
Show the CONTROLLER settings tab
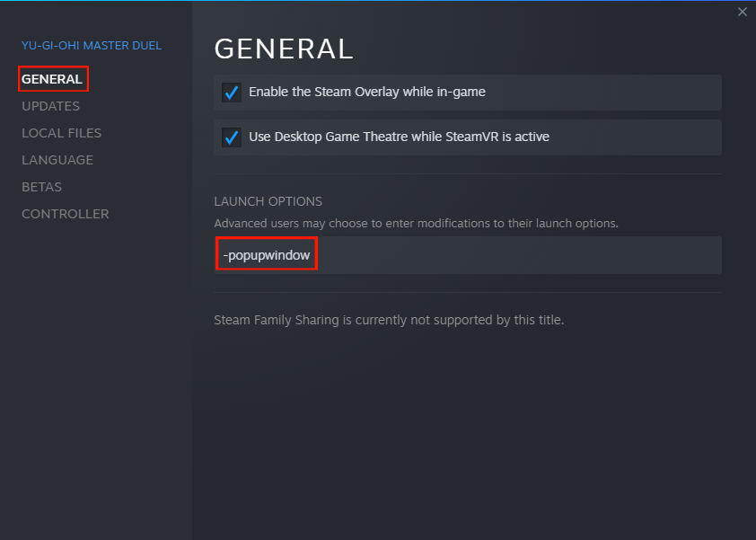pos(65,214)
